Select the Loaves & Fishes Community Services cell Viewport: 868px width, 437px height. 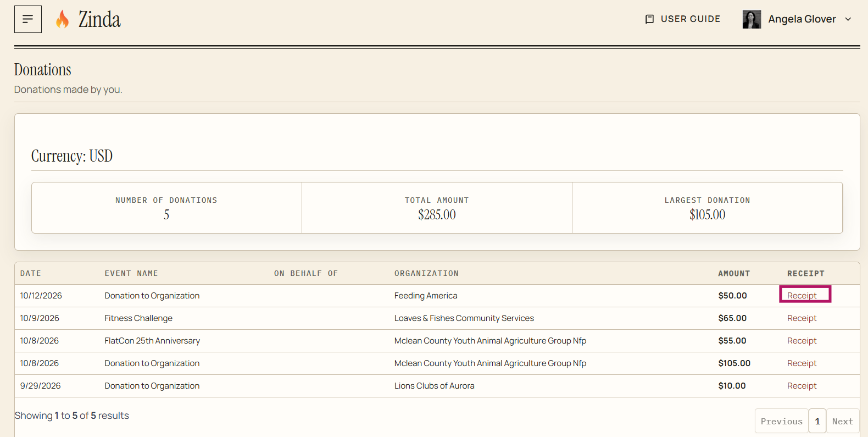click(464, 318)
